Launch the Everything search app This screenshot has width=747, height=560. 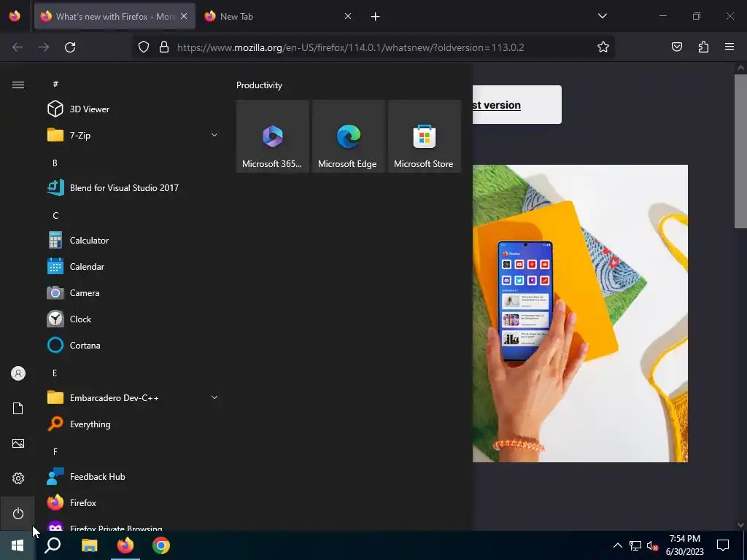[x=133, y=424]
